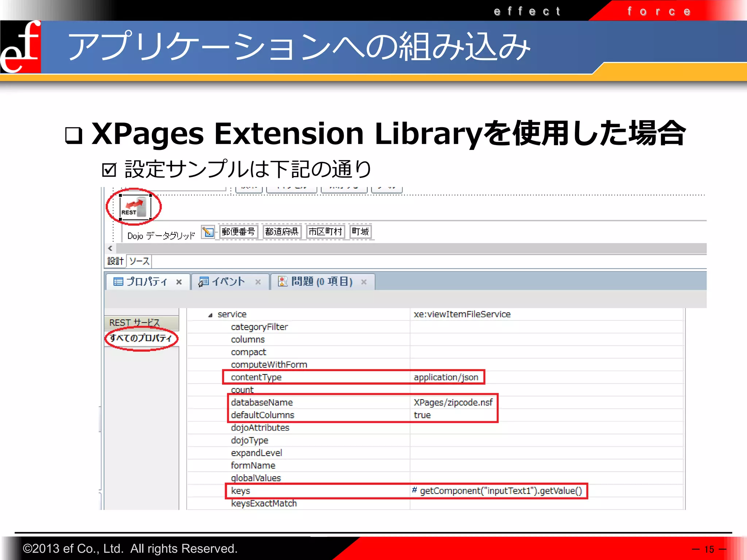
Task: Select the すべてのプロパティ section
Action: [x=142, y=338]
